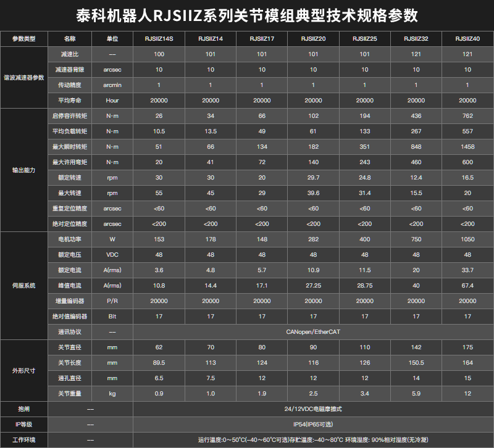Click the 输出能力 category cell
This screenshot has width=494, height=448.
pos(22,170)
